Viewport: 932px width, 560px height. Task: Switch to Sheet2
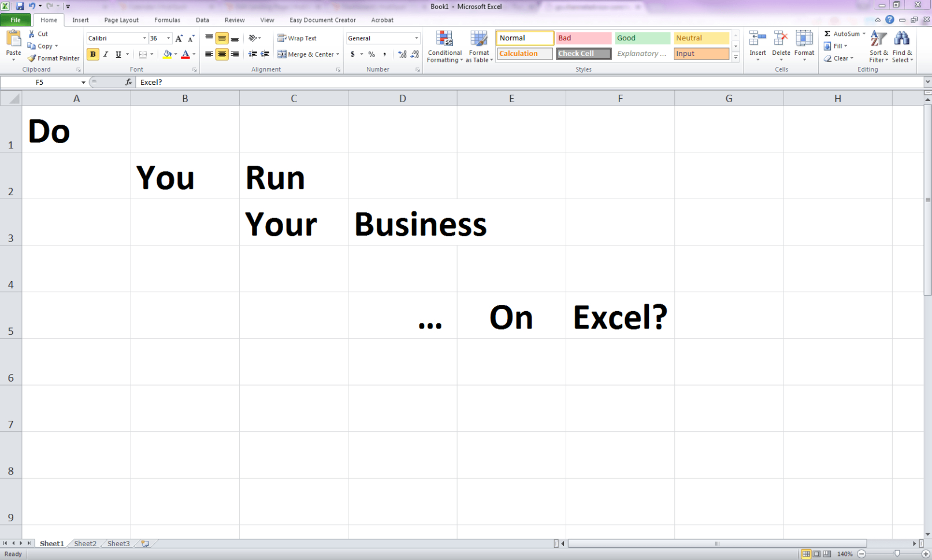84,543
